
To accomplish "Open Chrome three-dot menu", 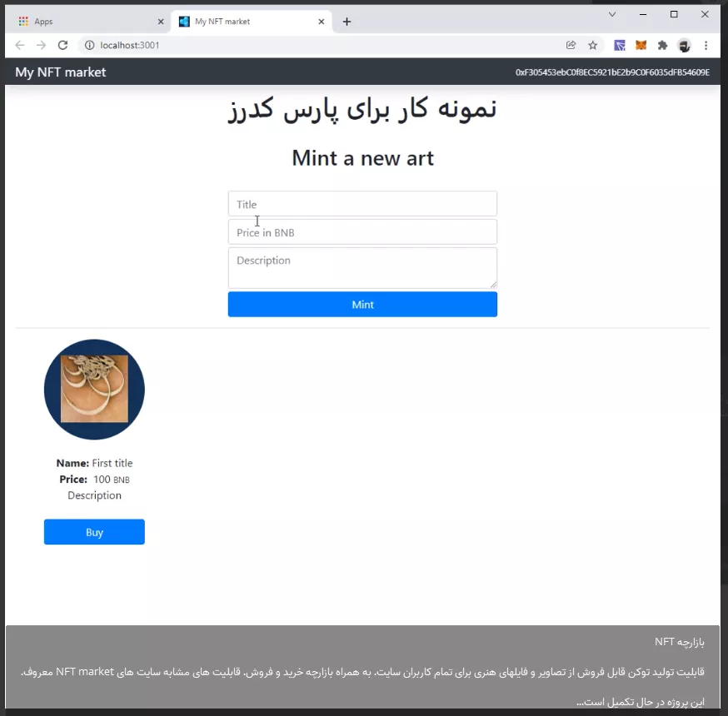I will (706, 45).
